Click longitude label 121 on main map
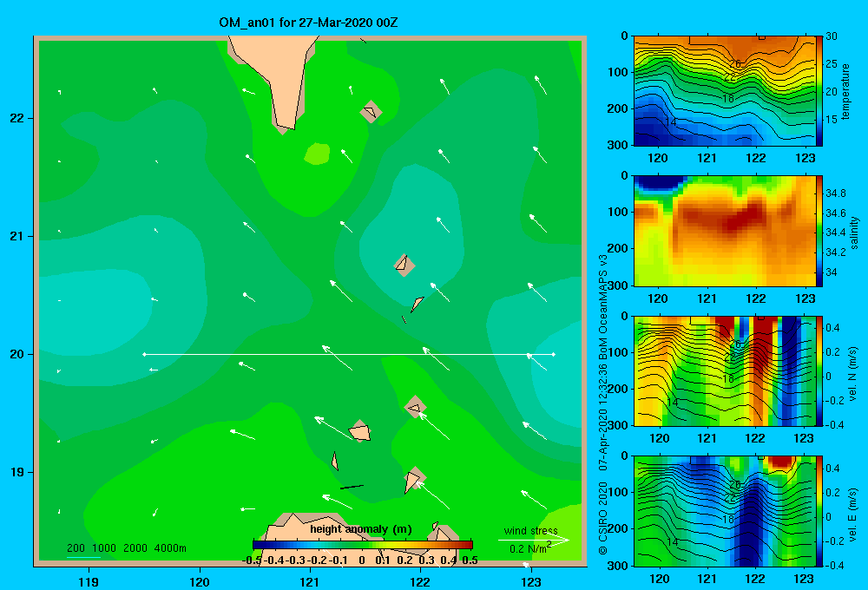Image resolution: width=868 pixels, height=590 pixels. tap(310, 581)
